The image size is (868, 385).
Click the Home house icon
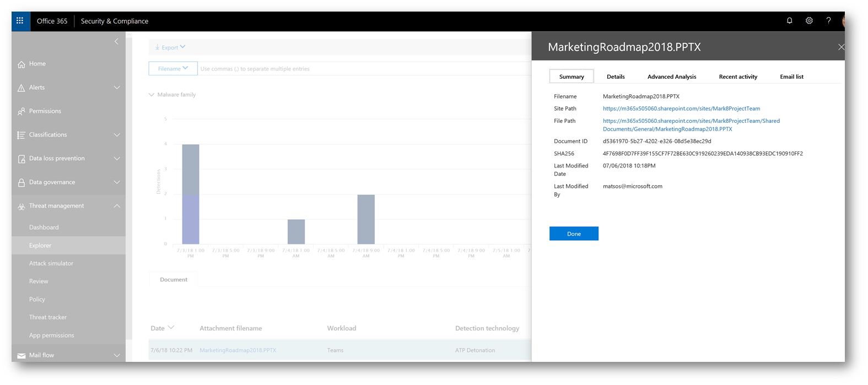click(21, 64)
